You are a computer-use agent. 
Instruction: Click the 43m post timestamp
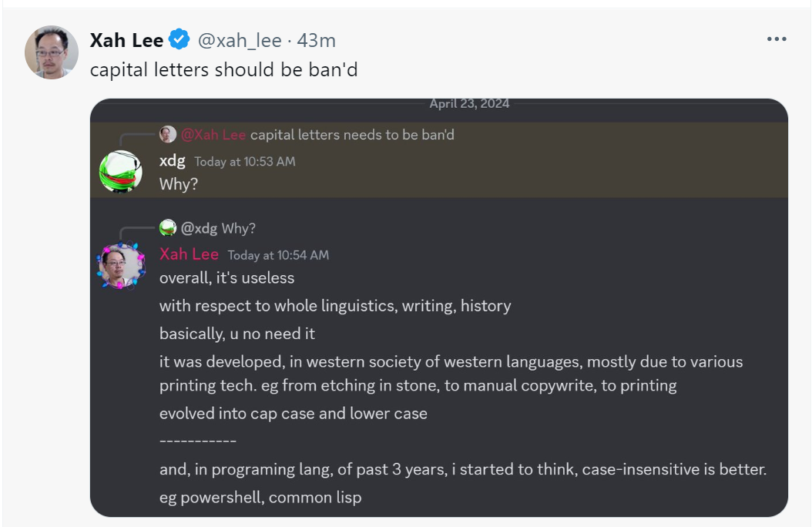[317, 40]
